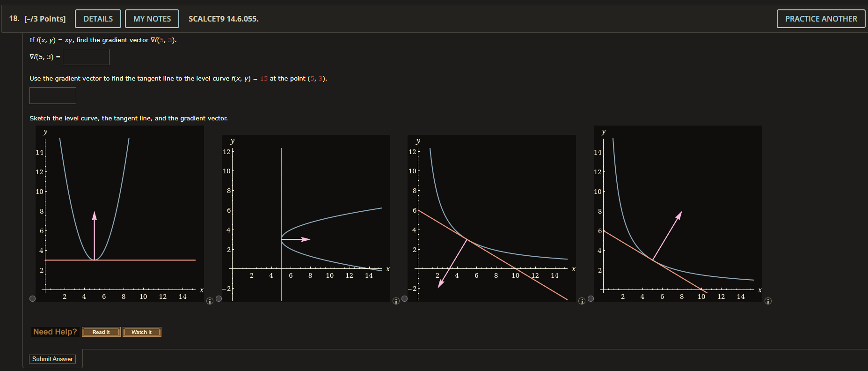Screen dimensions: 868x371
Task: Click the Submit Answer button
Action: pyautogui.click(x=52, y=359)
